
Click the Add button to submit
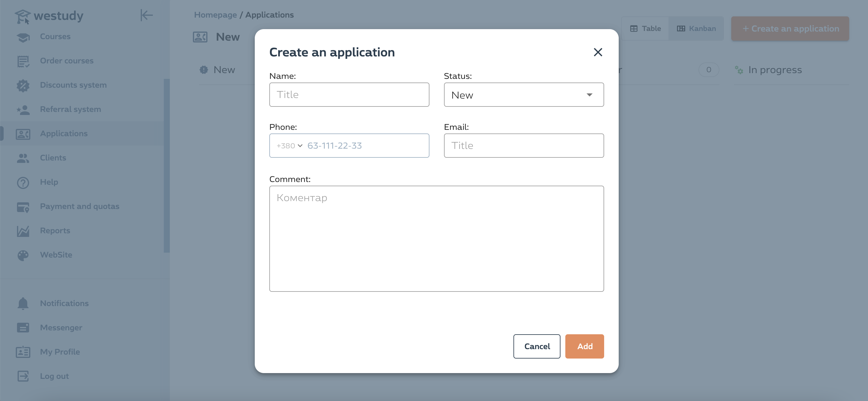coord(584,346)
